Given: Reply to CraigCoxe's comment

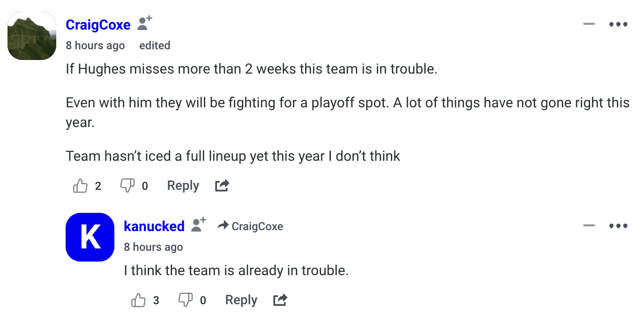Looking at the screenshot, I should [x=183, y=186].
